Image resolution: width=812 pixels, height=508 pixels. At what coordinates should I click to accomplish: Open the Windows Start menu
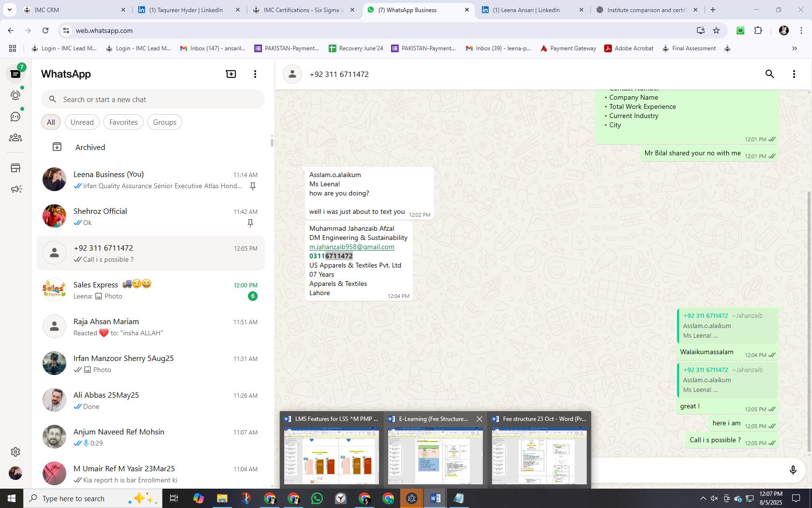pyautogui.click(x=12, y=498)
